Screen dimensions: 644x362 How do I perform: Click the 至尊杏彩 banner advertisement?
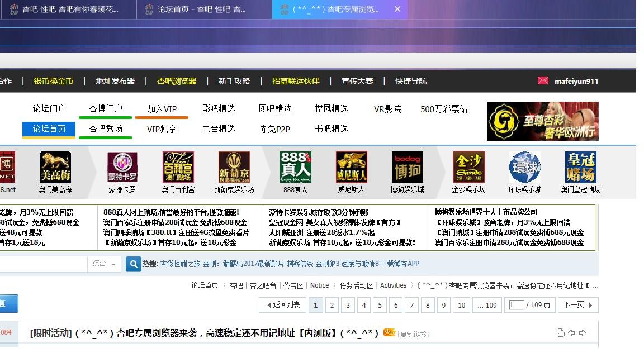click(x=543, y=121)
